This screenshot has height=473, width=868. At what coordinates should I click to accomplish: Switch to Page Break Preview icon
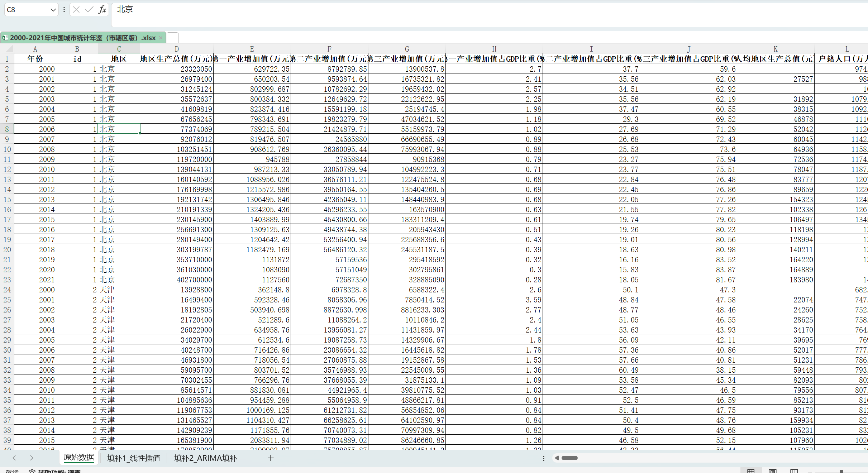(x=794, y=471)
